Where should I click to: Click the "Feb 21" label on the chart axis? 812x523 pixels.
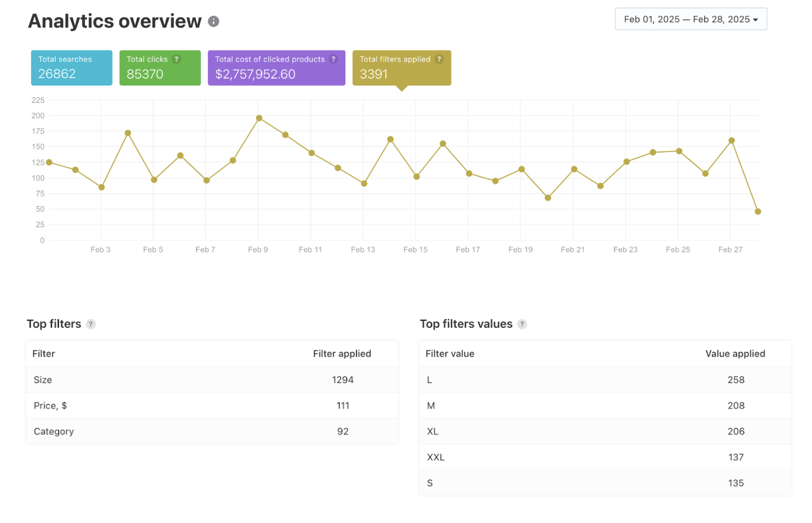click(x=573, y=250)
